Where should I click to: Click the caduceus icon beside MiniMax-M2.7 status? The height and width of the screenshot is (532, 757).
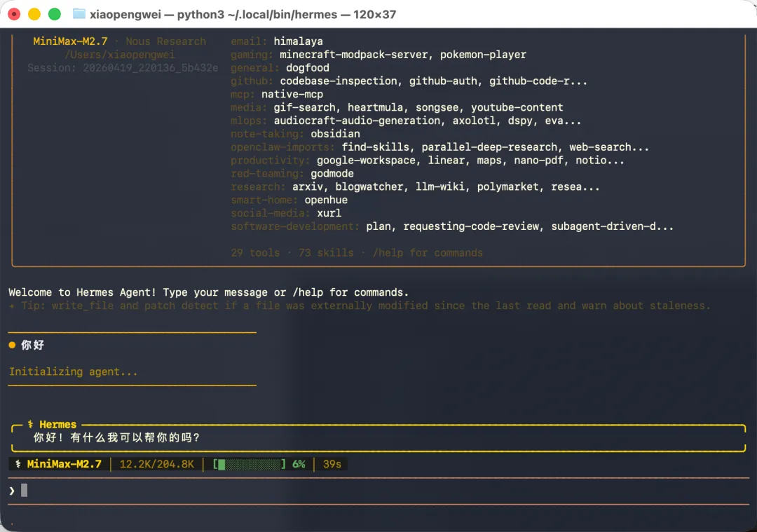coord(18,464)
